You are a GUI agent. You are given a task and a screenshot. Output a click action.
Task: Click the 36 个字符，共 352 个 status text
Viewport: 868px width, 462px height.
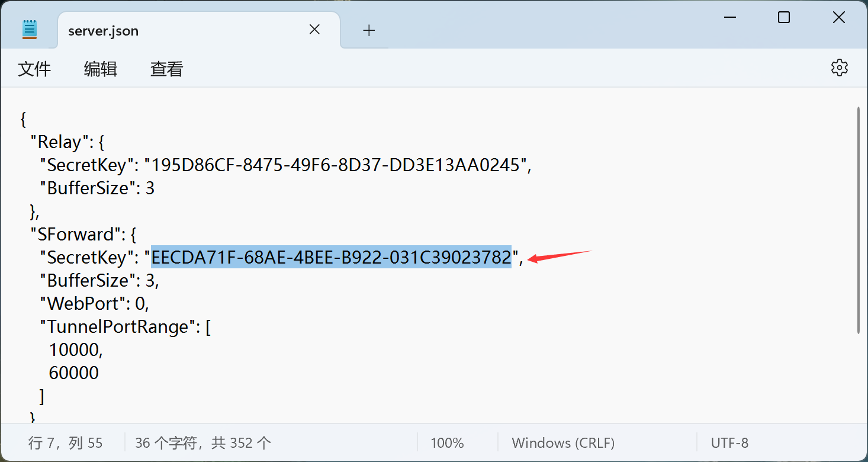203,442
